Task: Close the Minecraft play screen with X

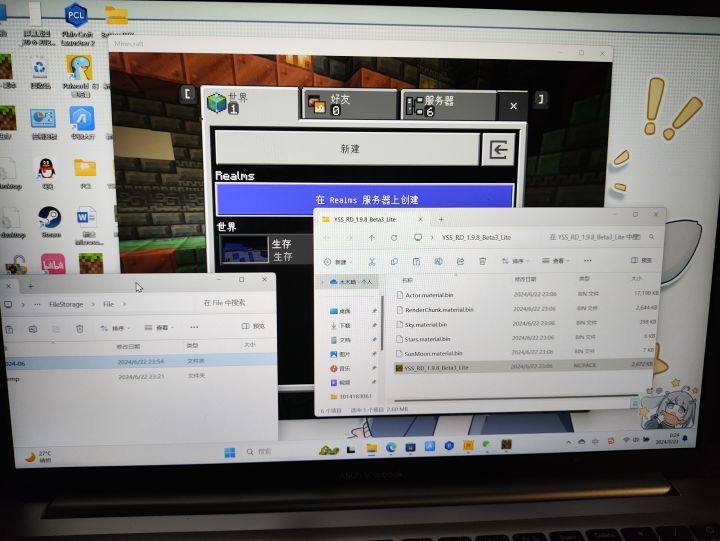Action: point(513,106)
